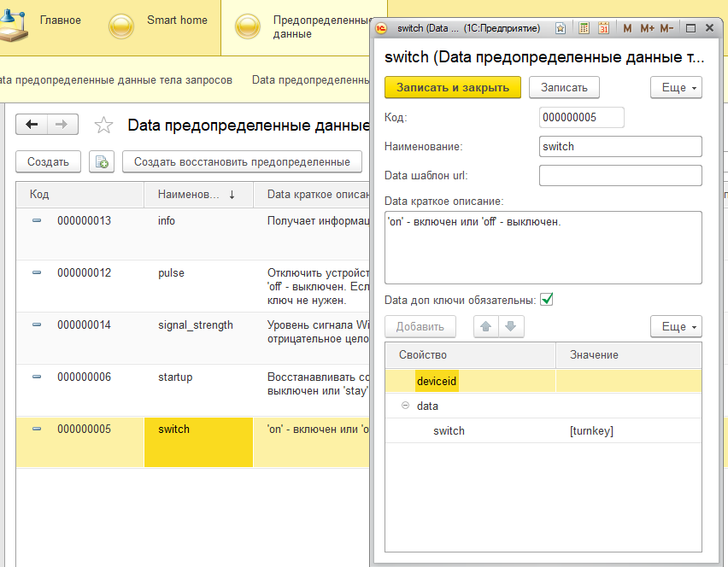Toggle 'Data доп ключи обязательны' checkbox

547,299
